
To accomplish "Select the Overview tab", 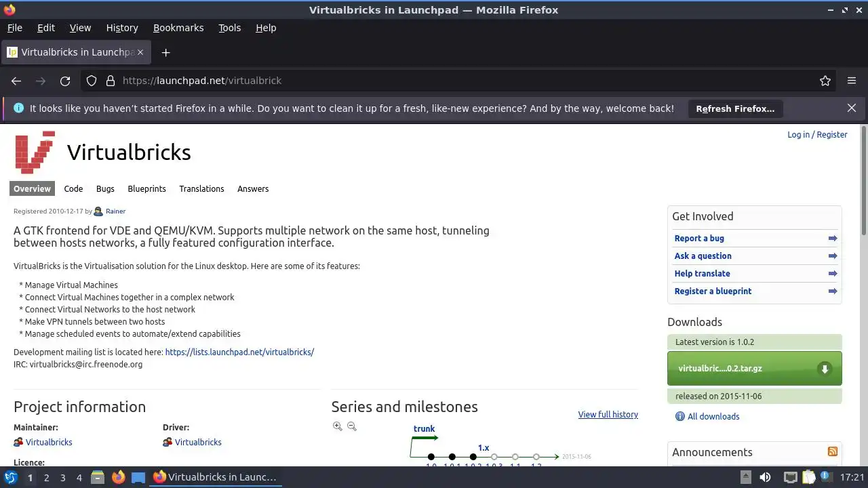I will pos(32,189).
